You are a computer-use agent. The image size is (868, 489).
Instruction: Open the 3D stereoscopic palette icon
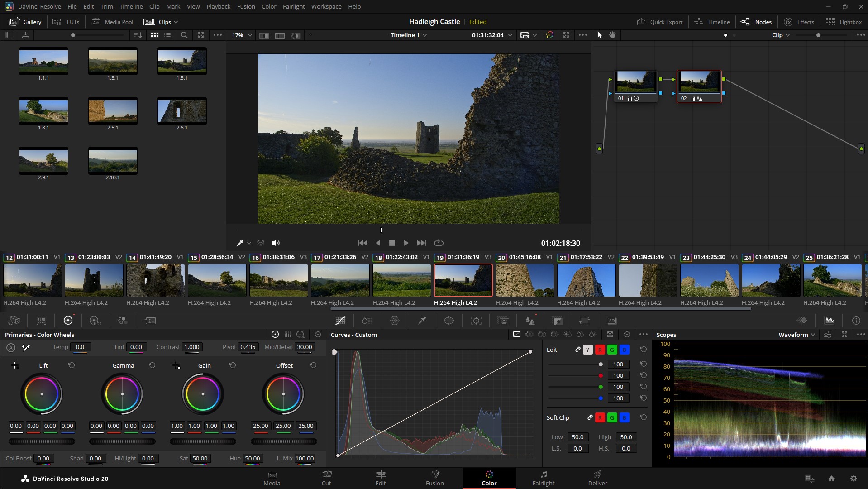[x=612, y=321]
